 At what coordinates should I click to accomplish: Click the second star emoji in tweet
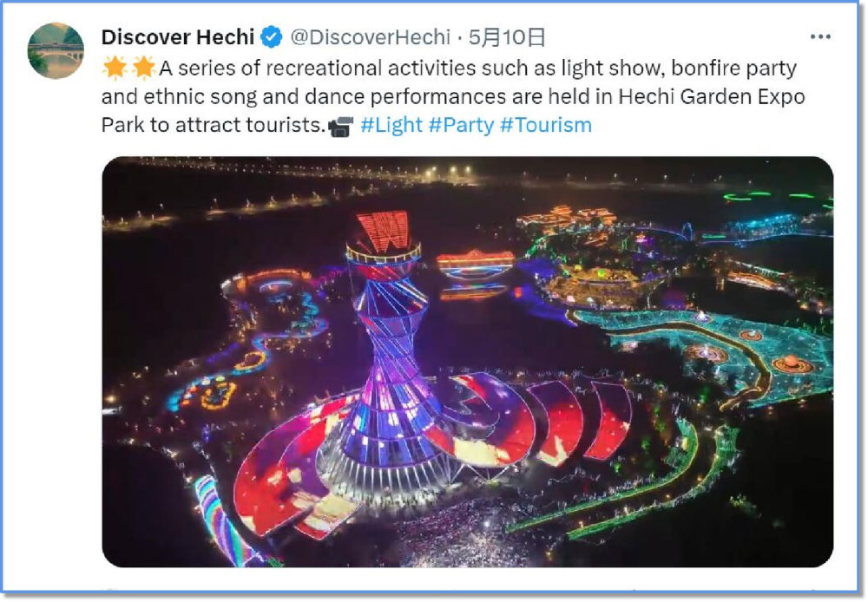(143, 68)
